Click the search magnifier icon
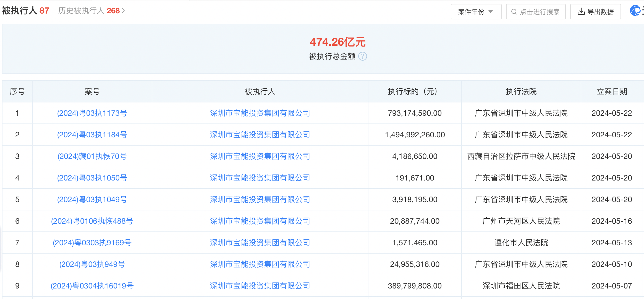Viewport: 644px width, 299px height. pos(514,12)
